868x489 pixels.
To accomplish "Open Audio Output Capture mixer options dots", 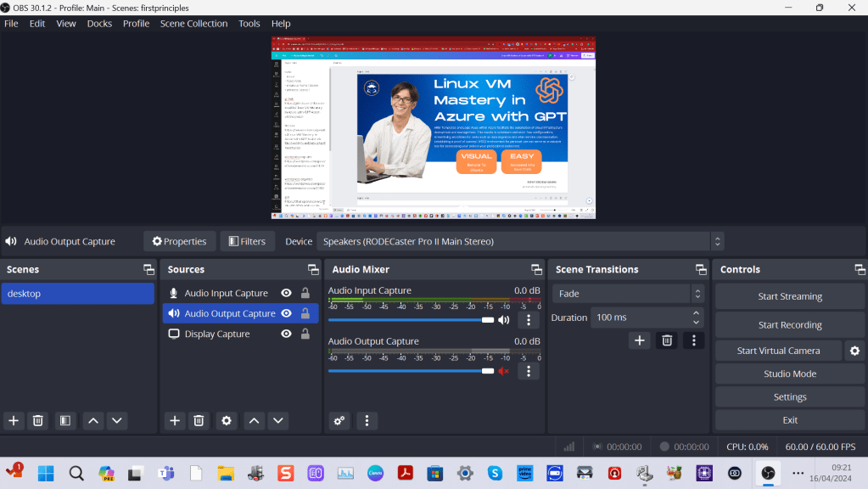I will tap(529, 371).
